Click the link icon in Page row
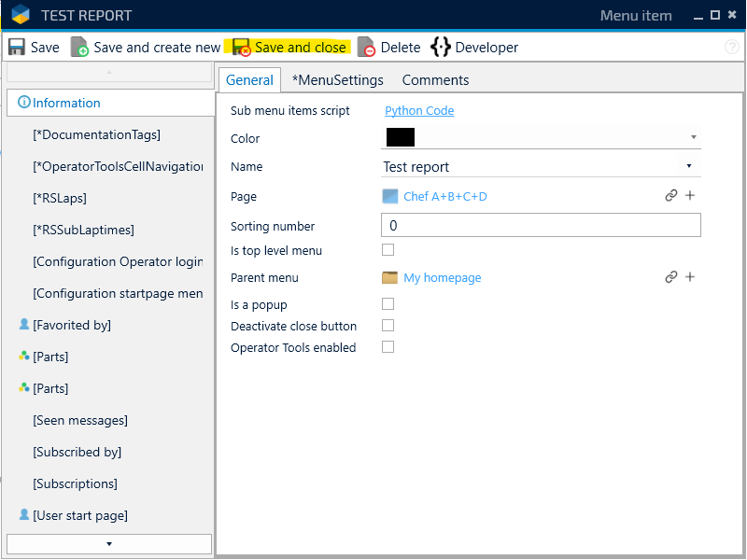Image resolution: width=747 pixels, height=560 pixels. tap(670, 196)
